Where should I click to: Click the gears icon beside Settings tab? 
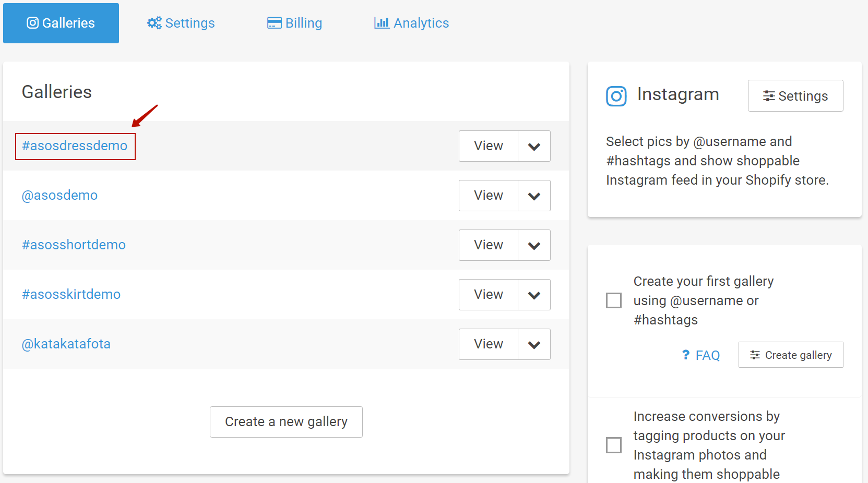tap(154, 23)
